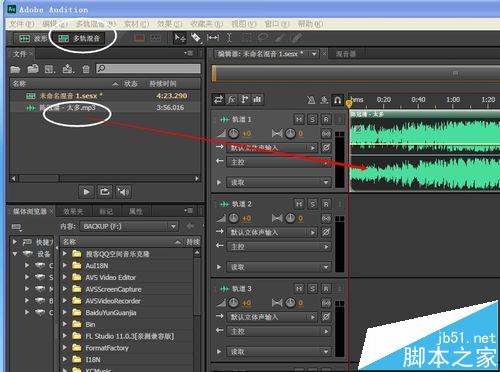The height and width of the screenshot is (372, 500).
Task: Select the AVSVideoRecorder folder
Action: [113, 301]
